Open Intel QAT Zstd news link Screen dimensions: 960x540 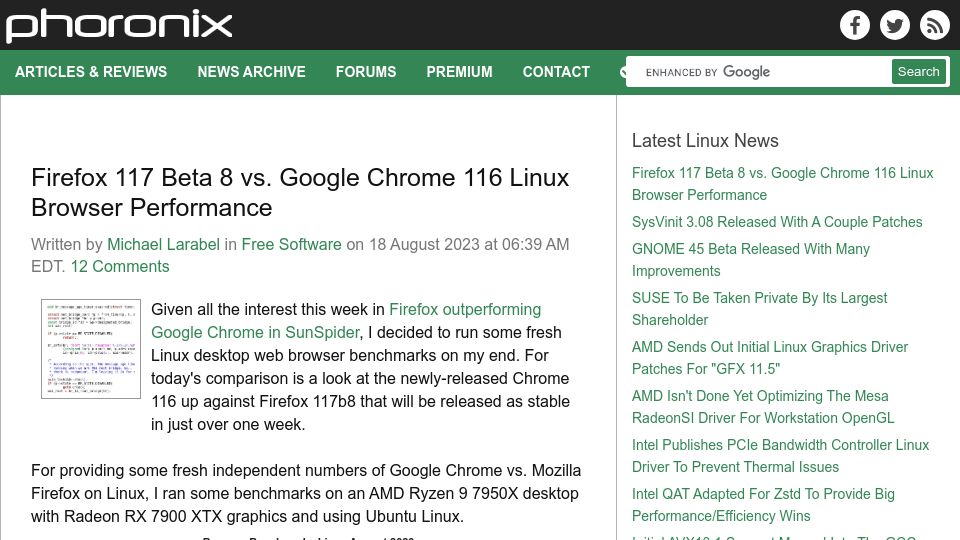coord(763,504)
